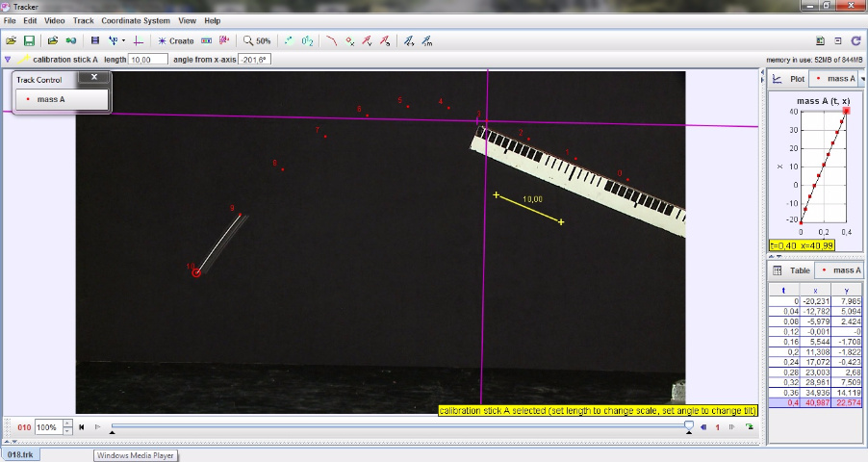Open the View menu

click(x=187, y=20)
